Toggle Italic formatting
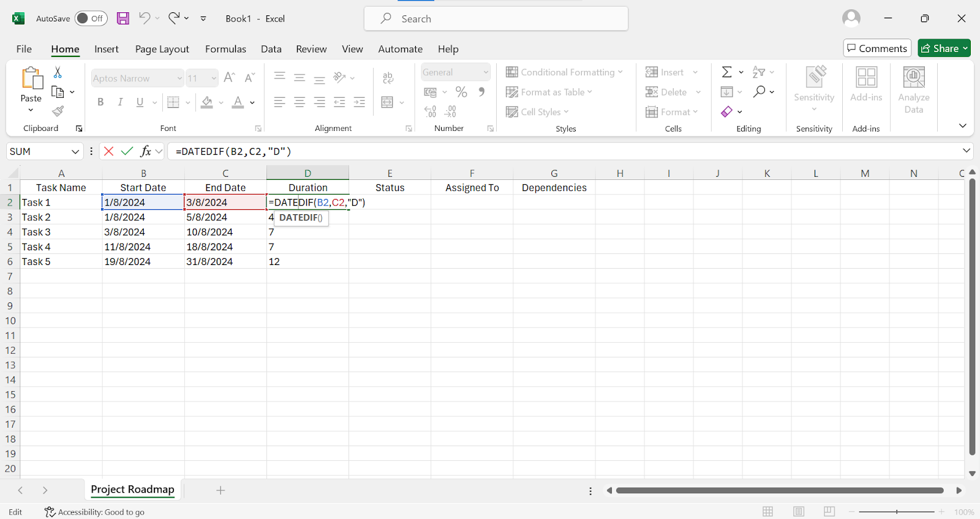Screen dimensions: 980x519 pos(120,102)
